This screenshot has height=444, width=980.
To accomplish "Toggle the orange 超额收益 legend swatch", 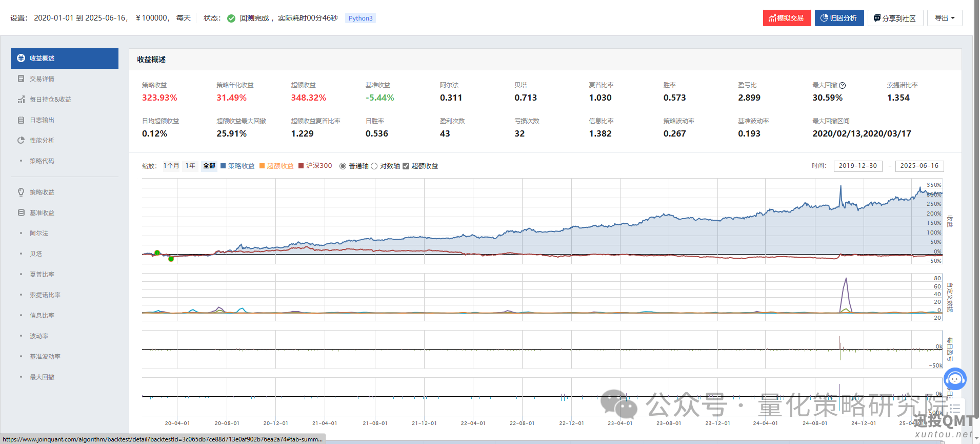I will click(262, 166).
